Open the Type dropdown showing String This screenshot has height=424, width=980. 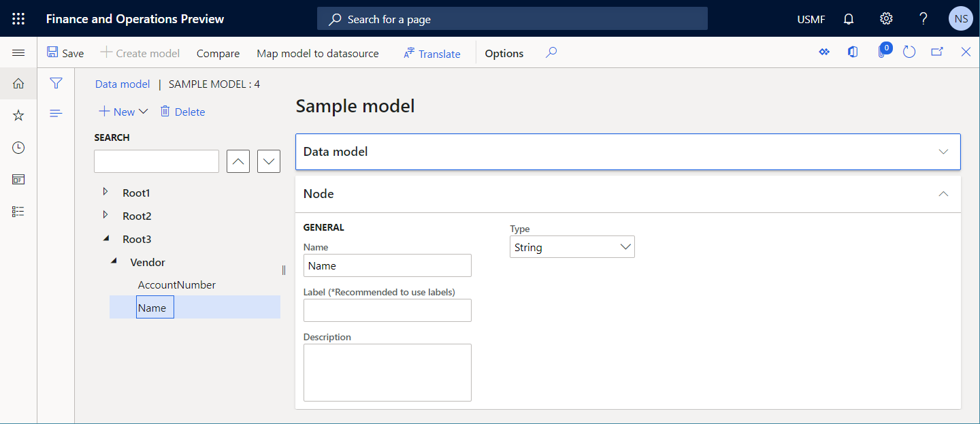tap(625, 246)
